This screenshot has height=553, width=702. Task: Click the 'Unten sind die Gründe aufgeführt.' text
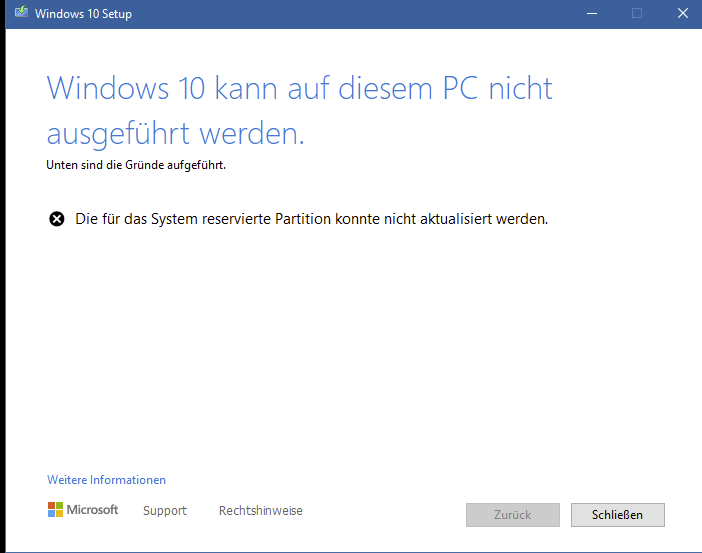point(136,165)
